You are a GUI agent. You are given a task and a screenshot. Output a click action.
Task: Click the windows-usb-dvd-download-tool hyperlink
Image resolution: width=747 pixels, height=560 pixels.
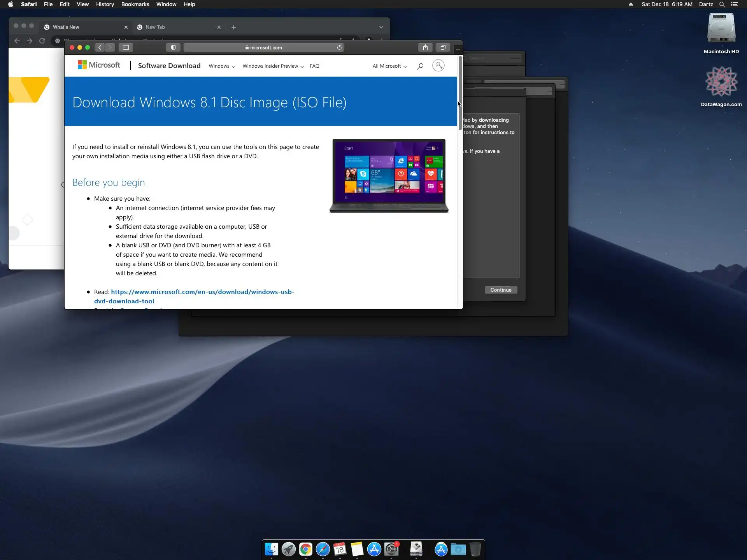pyautogui.click(x=202, y=292)
